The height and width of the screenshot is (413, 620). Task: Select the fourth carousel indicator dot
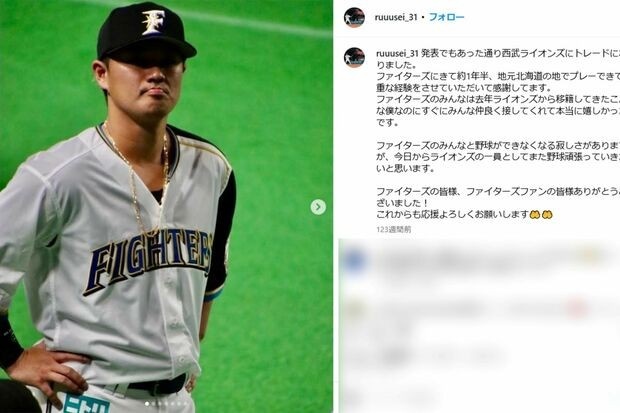(166, 404)
